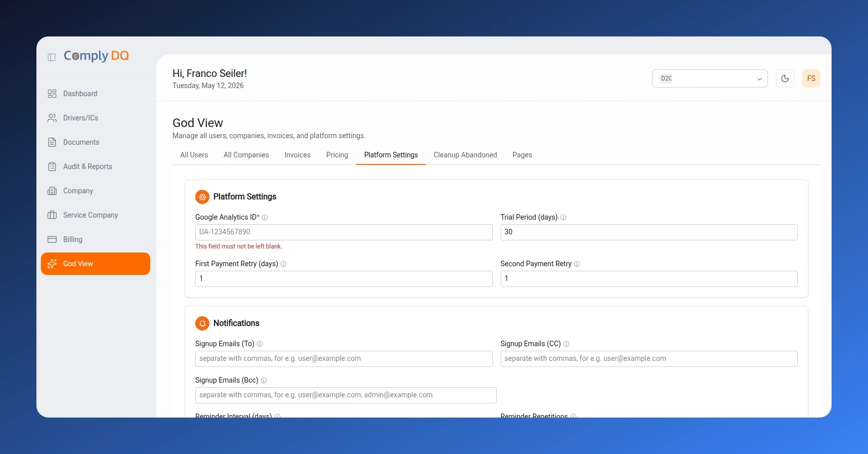Open the Invoices tab
The height and width of the screenshot is (454, 868).
click(x=297, y=155)
